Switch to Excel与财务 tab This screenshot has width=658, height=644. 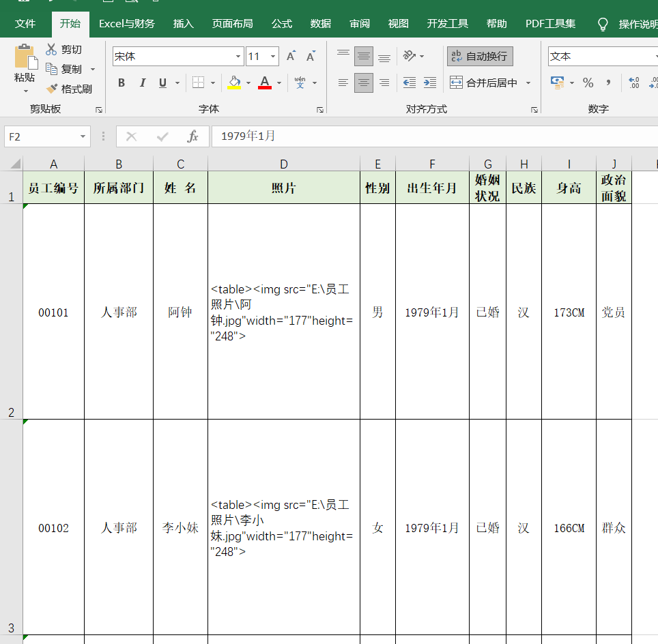tap(127, 24)
